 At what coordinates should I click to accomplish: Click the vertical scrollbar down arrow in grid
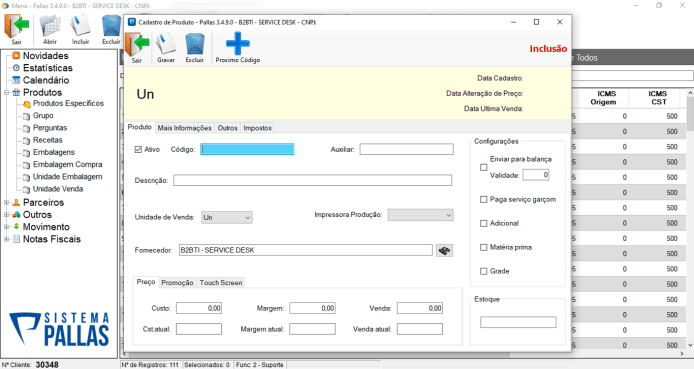coord(690,345)
